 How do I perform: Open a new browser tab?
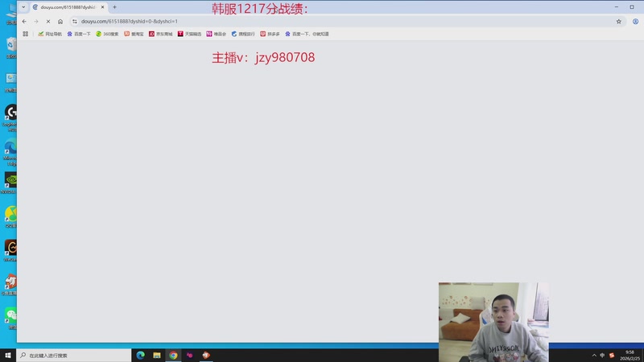point(114,7)
